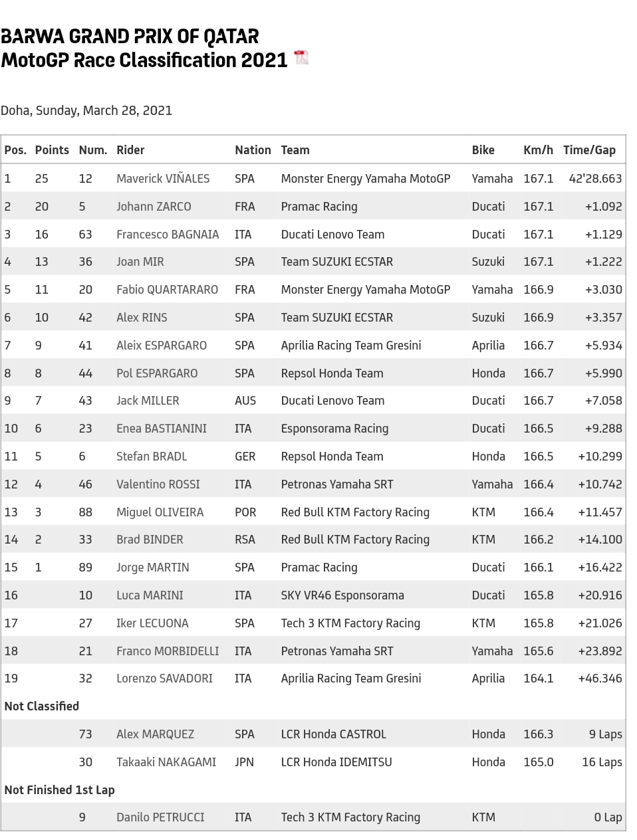The height and width of the screenshot is (840, 637).
Task: Open Lorenzo SAVADORI's rider link
Action: (x=164, y=679)
